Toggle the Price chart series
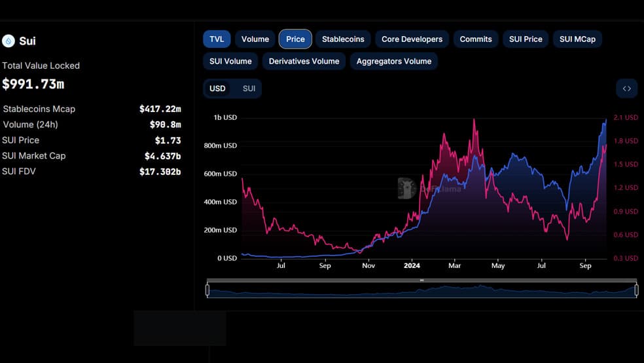 (295, 39)
